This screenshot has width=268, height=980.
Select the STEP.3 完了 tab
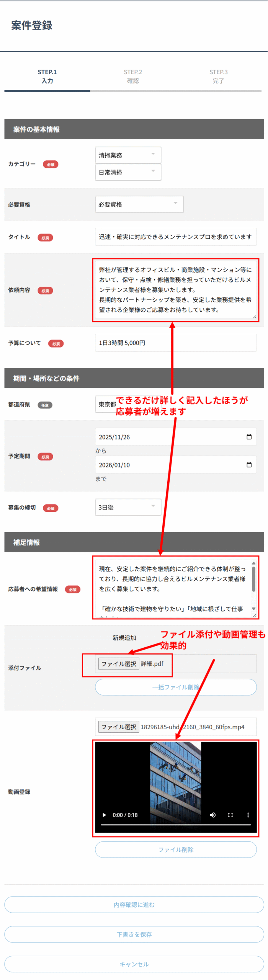218,77
